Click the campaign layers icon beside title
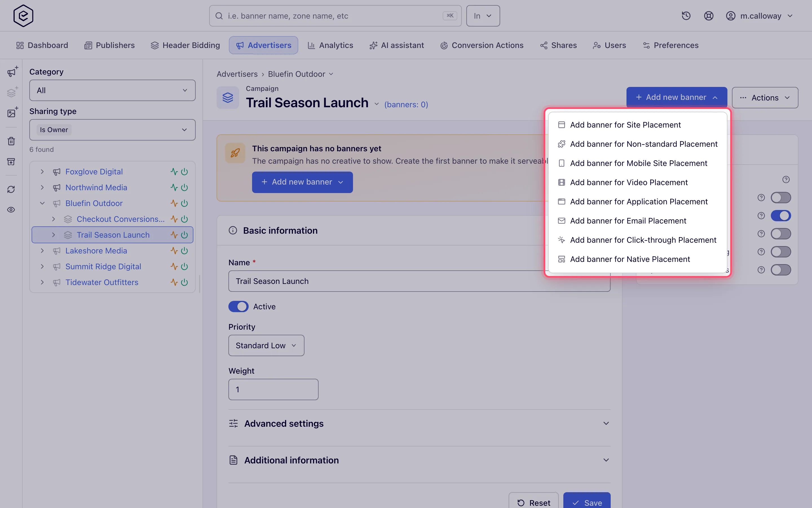This screenshot has height=508, width=812. 228,98
